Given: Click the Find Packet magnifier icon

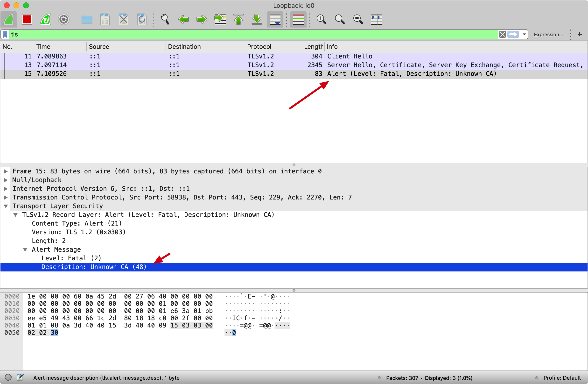Looking at the screenshot, I should (165, 19).
